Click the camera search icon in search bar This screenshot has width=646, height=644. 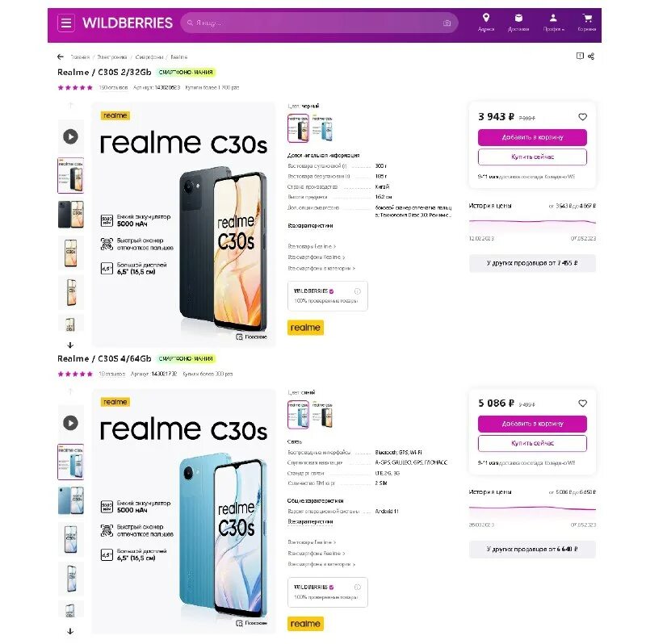447,23
